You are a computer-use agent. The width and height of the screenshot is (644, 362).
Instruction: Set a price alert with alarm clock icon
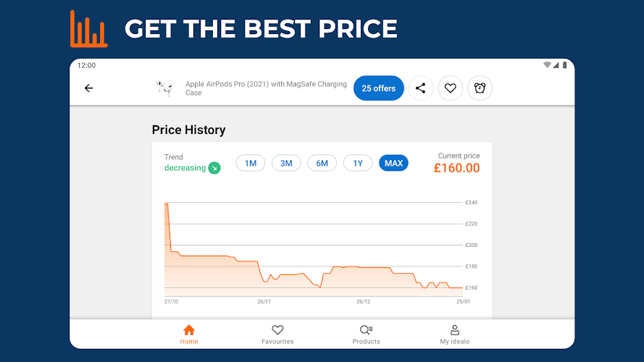[480, 88]
